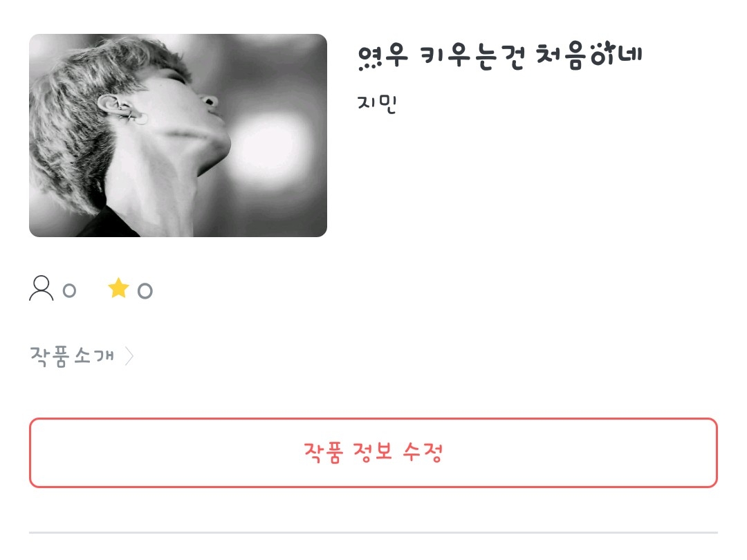Viewport: 747px width, 560px height.
Task: Tap the chevron arrow beside 작품소개
Action: click(x=129, y=356)
